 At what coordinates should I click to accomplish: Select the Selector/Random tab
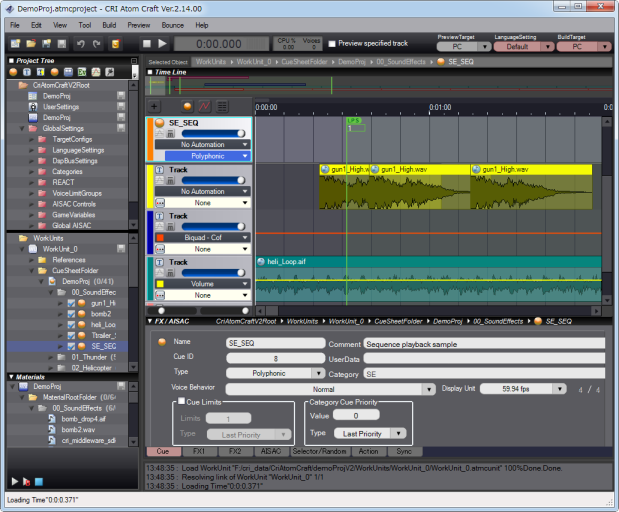(x=317, y=451)
